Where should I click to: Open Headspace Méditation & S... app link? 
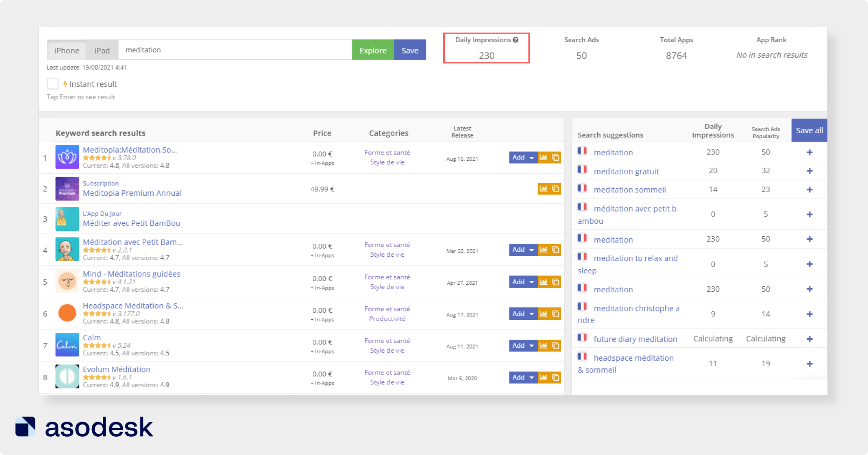(x=133, y=306)
